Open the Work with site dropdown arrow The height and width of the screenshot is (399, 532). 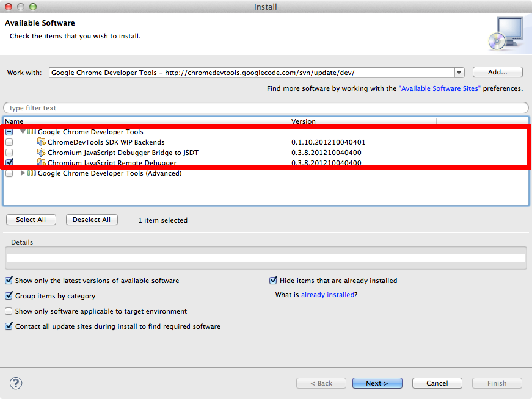click(459, 73)
